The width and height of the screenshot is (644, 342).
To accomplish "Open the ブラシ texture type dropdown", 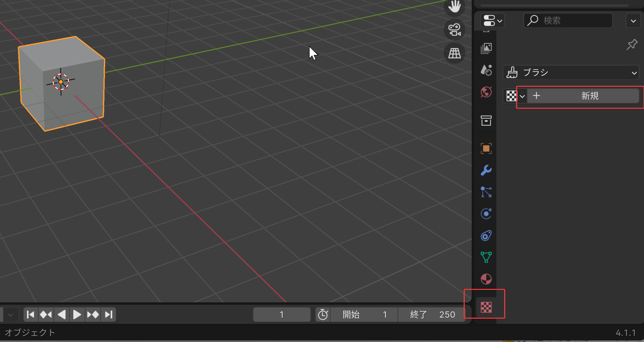I will (571, 73).
